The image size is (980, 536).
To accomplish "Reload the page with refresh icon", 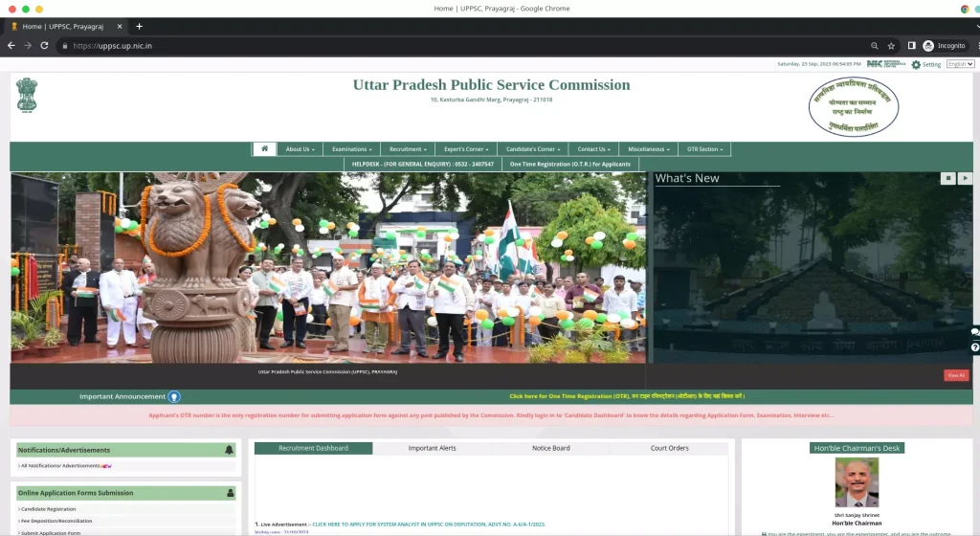I will click(x=44, y=46).
